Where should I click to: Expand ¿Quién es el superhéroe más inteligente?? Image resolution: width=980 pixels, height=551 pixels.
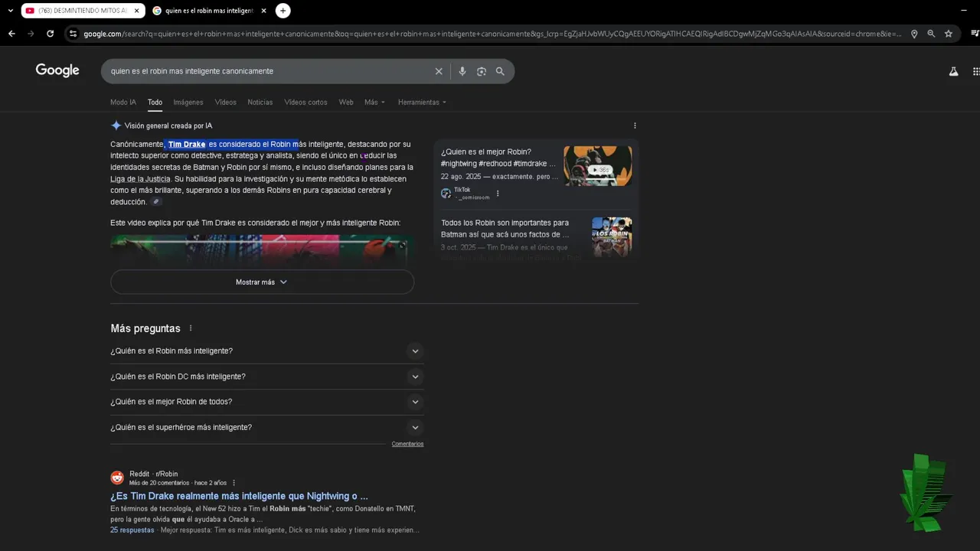[266, 427]
